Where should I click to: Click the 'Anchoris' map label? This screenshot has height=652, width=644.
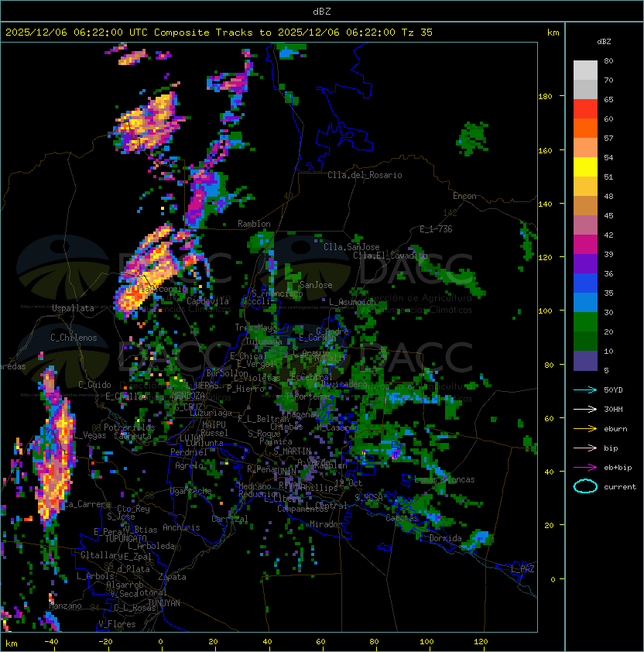[x=181, y=527]
